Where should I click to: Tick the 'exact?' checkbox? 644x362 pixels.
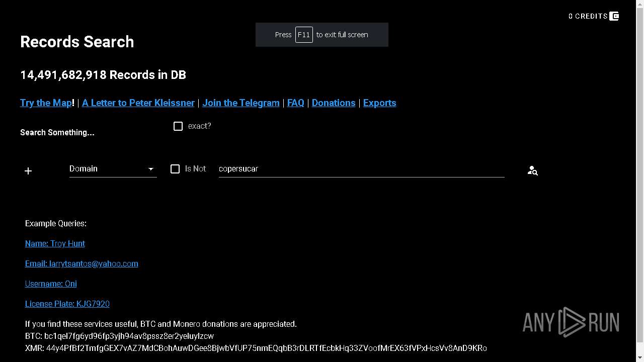click(178, 126)
